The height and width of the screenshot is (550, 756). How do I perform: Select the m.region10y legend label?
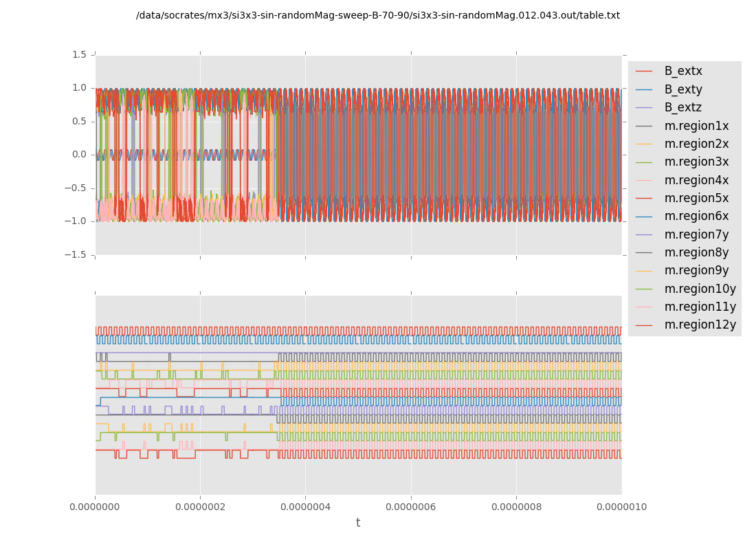click(700, 289)
